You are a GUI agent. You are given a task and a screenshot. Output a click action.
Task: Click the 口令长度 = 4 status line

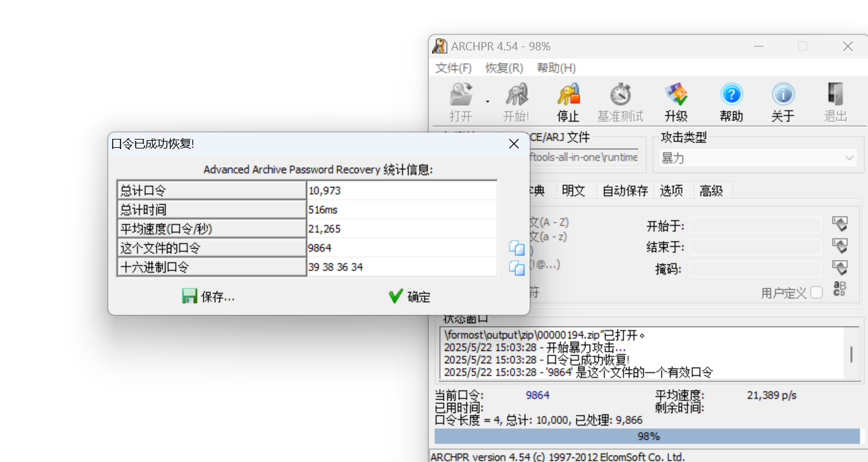(539, 420)
